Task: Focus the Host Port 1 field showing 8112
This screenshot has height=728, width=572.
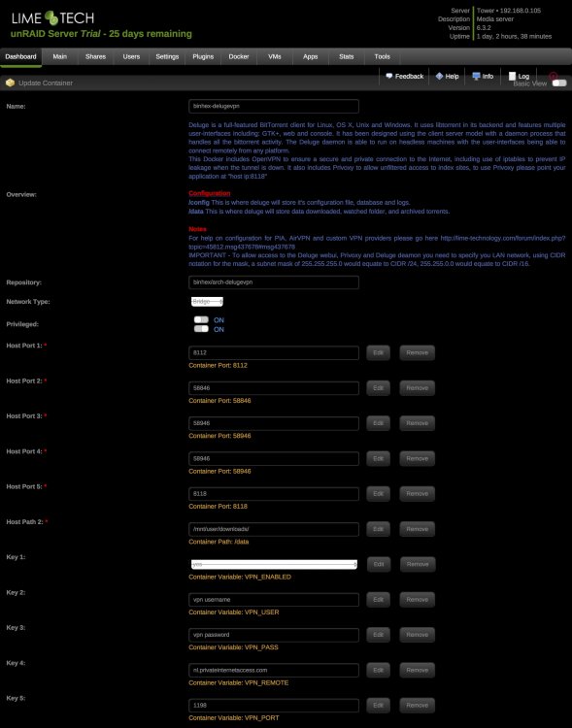Action: (274, 353)
